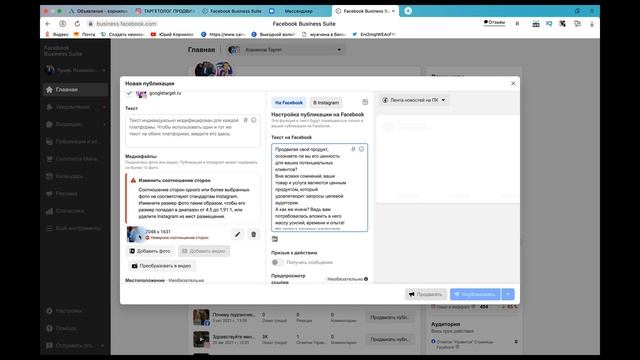Click Продвигать публикацию in Почему подписчик row
Viewport: 640px width, 360px height.
pyautogui.click(x=389, y=317)
